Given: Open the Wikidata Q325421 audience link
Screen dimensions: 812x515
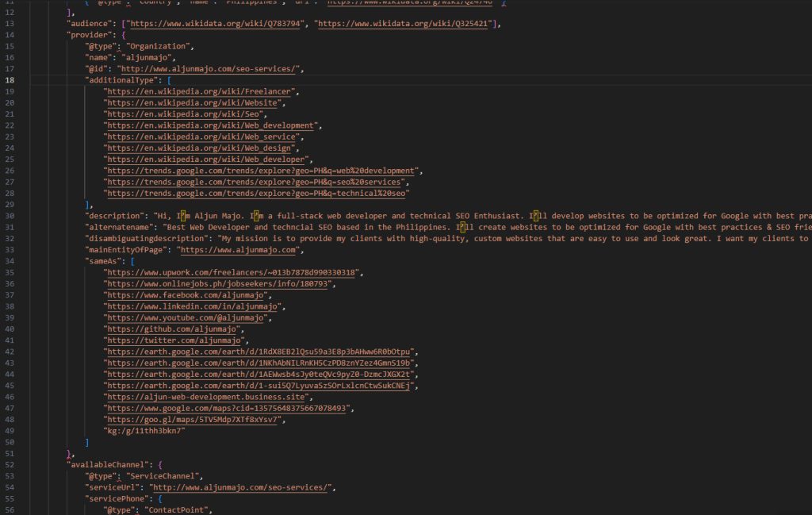Looking at the screenshot, I should [403, 24].
